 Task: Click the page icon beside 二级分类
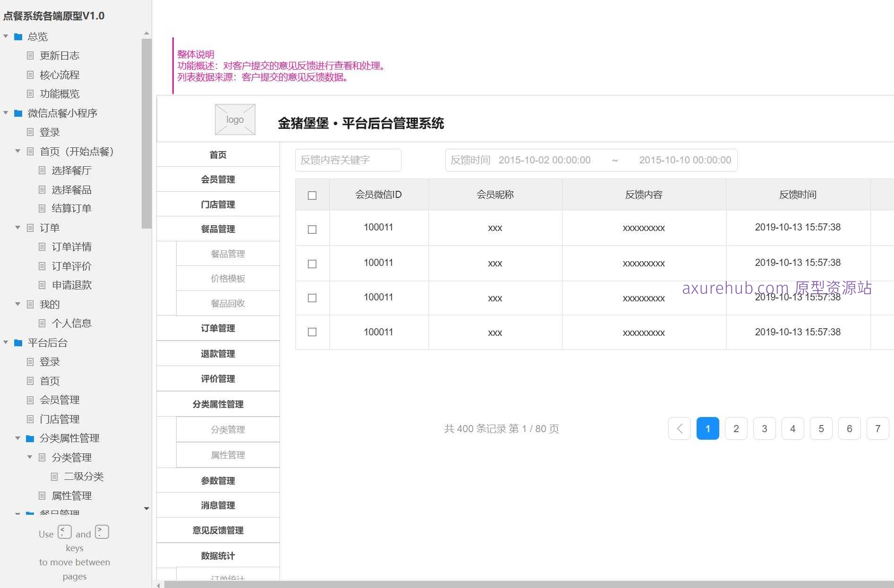click(x=54, y=477)
